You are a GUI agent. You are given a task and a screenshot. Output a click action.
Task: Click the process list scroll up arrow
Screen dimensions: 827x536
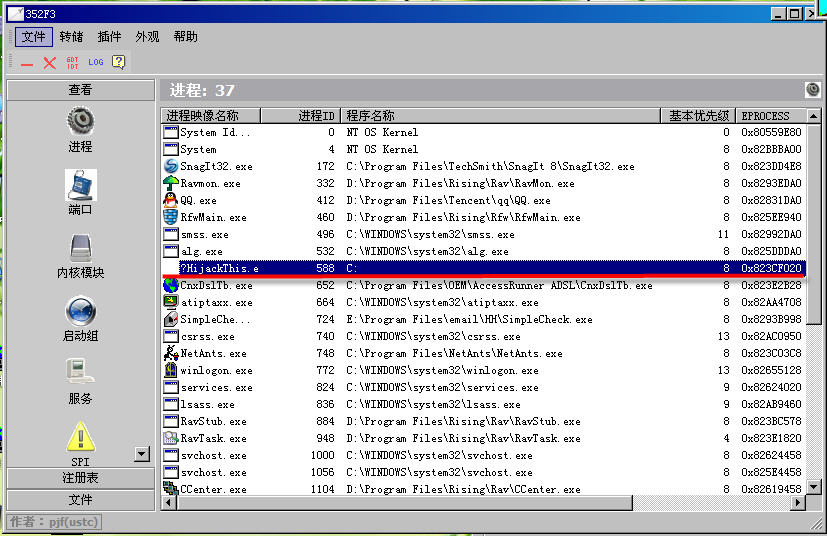813,116
